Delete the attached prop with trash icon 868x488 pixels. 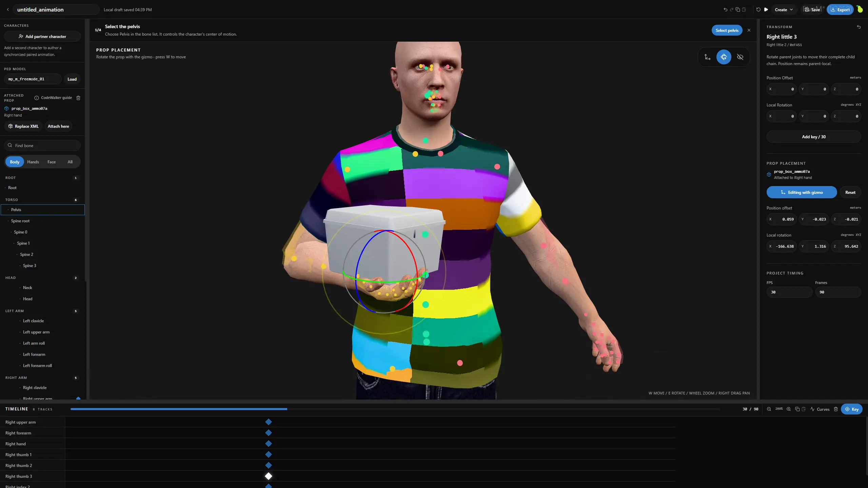coord(78,98)
